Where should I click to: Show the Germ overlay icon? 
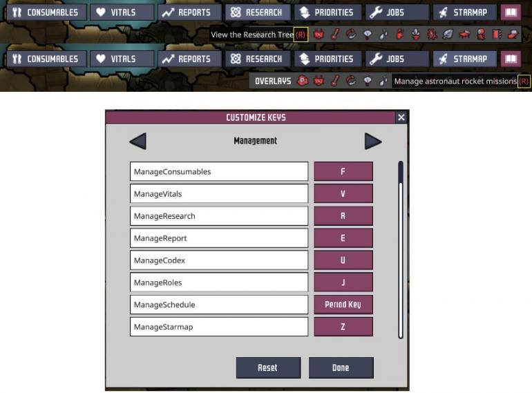pos(432,35)
